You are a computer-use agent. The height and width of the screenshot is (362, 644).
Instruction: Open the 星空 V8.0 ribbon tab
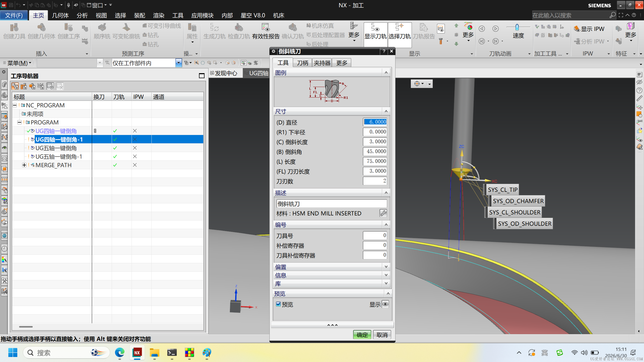(x=253, y=15)
